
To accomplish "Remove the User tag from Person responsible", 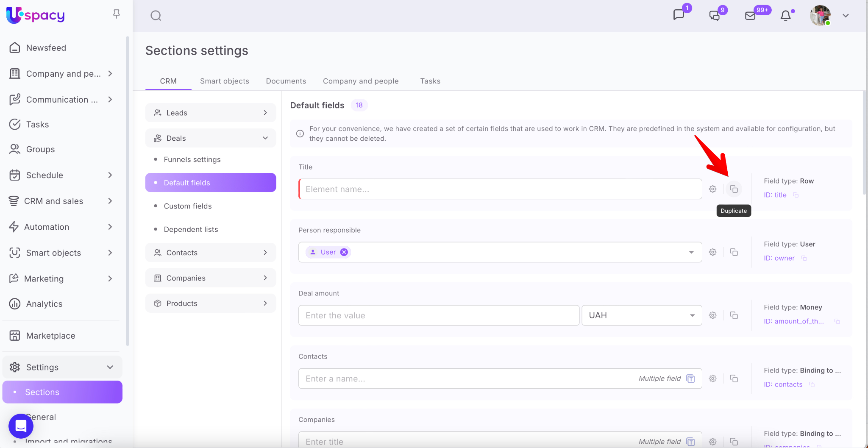I will click(x=344, y=252).
